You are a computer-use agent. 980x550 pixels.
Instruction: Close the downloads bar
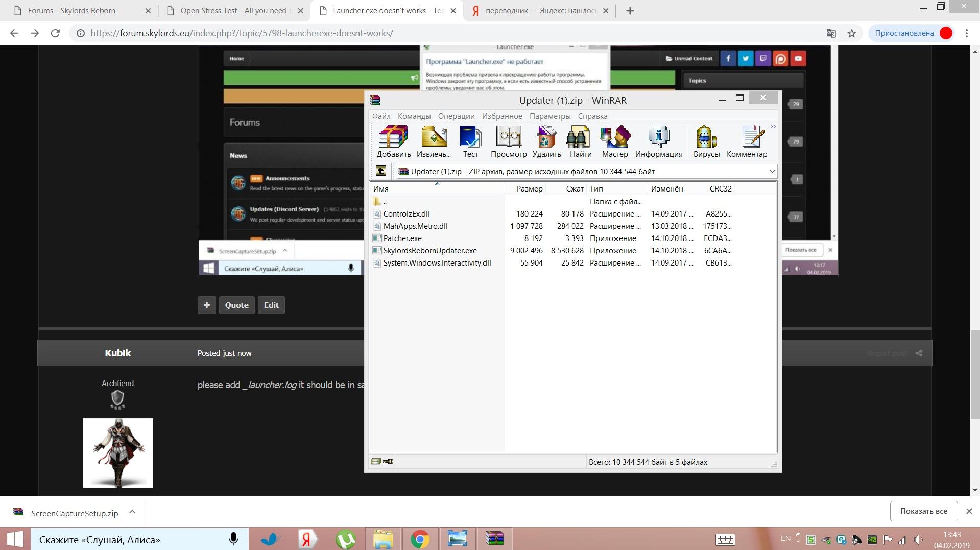pos(969,511)
